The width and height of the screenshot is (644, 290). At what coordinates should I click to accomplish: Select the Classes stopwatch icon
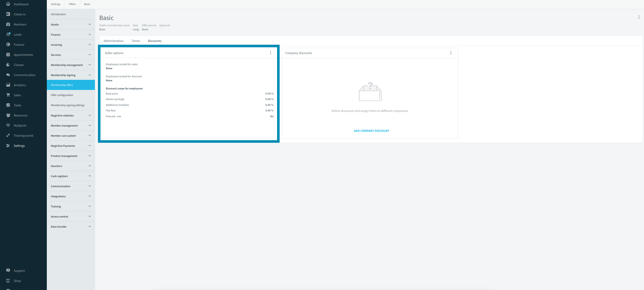8,65
